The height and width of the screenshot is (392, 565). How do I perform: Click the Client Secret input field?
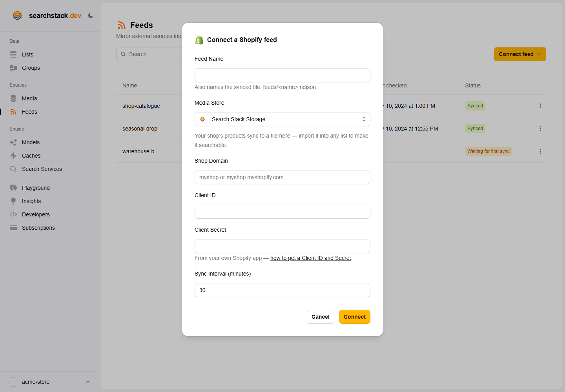[282, 246]
